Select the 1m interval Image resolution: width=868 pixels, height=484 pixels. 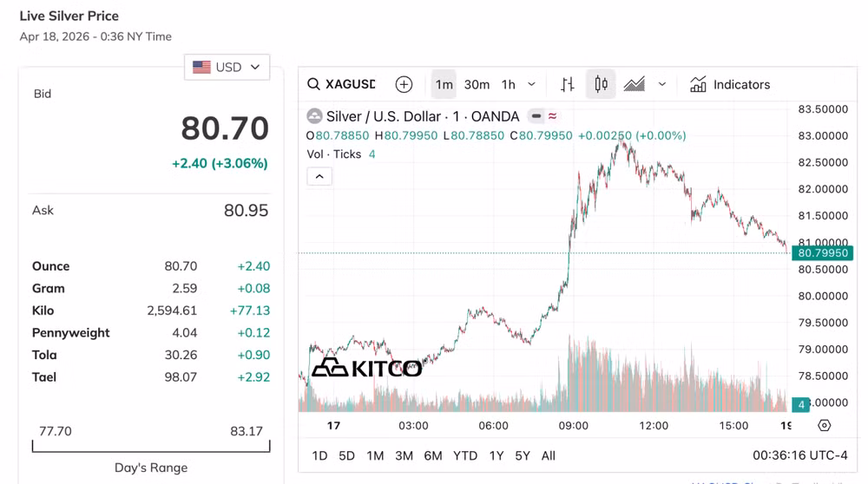pyautogui.click(x=444, y=84)
